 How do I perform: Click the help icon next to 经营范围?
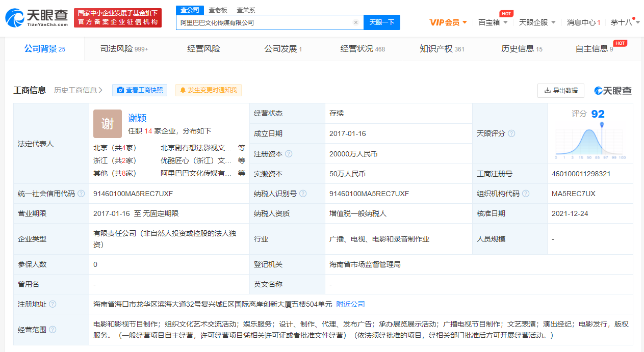click(x=53, y=330)
